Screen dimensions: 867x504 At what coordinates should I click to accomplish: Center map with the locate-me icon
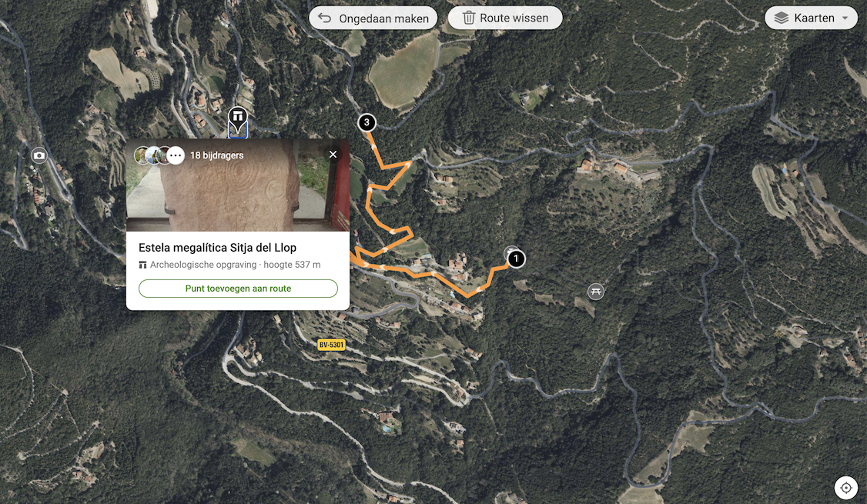846,488
